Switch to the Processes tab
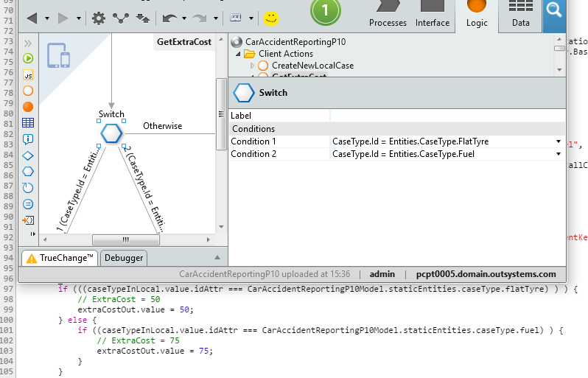 (388, 15)
